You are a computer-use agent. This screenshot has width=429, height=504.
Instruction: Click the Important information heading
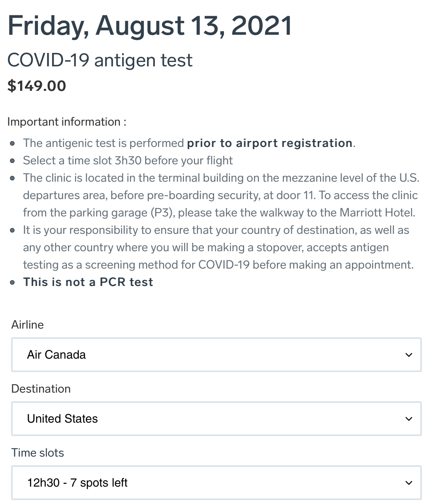coord(67,122)
